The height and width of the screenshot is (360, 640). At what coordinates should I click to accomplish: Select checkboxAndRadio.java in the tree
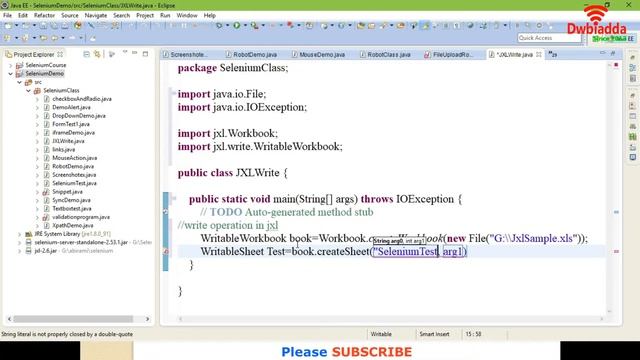tap(82, 99)
